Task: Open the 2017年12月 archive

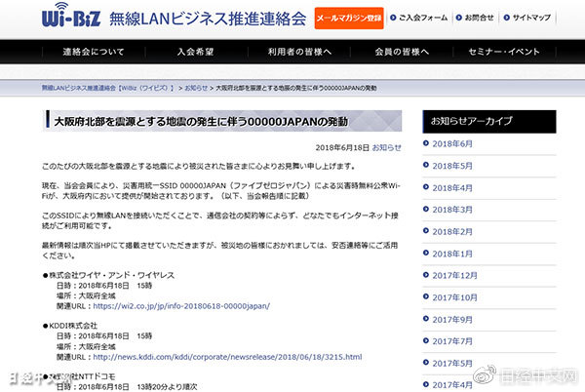Action: (x=454, y=276)
